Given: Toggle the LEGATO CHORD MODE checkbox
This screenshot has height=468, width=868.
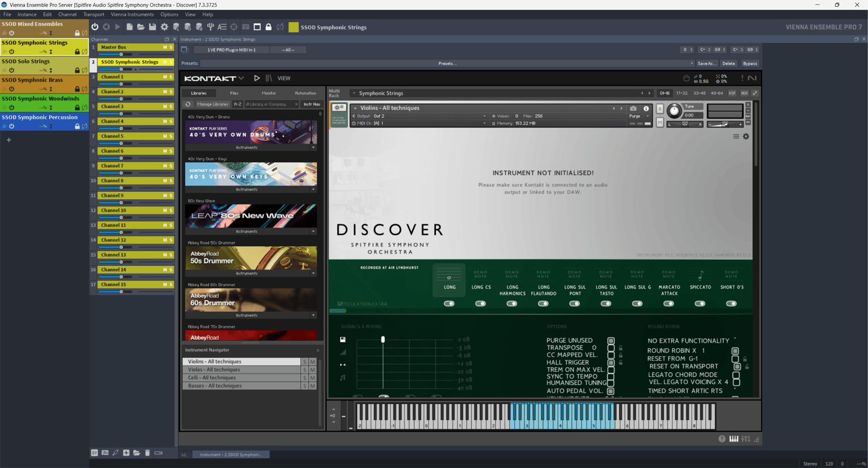Looking at the screenshot, I should pyautogui.click(x=735, y=375).
